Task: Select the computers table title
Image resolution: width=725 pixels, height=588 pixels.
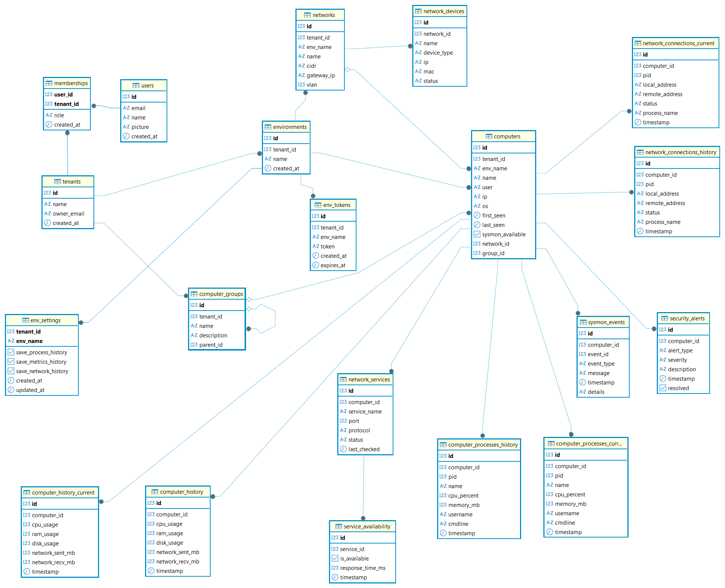Action: [x=507, y=136]
